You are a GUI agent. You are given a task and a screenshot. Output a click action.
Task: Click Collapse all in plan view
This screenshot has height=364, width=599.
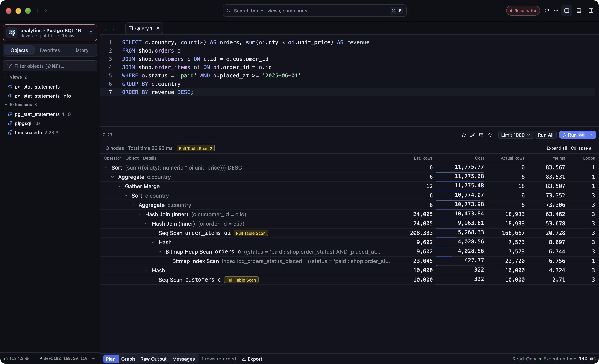[582, 148]
